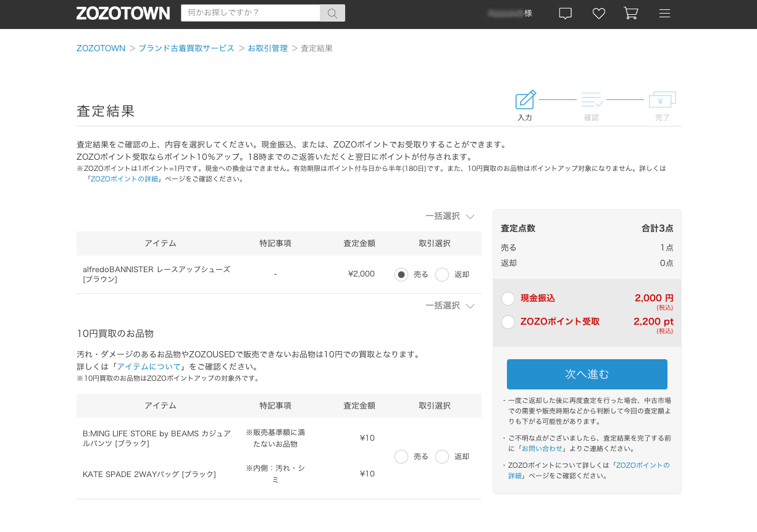757x532 pixels.
Task: Click the search magnifier button
Action: (x=332, y=13)
